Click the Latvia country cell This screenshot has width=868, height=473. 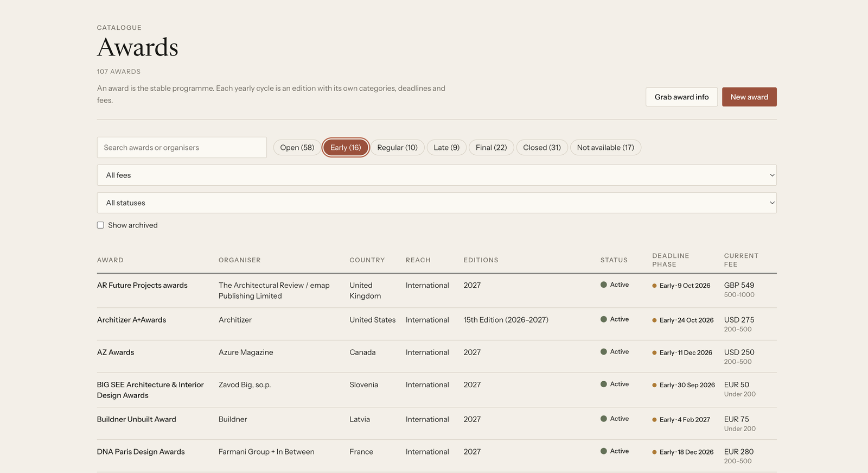click(360, 419)
